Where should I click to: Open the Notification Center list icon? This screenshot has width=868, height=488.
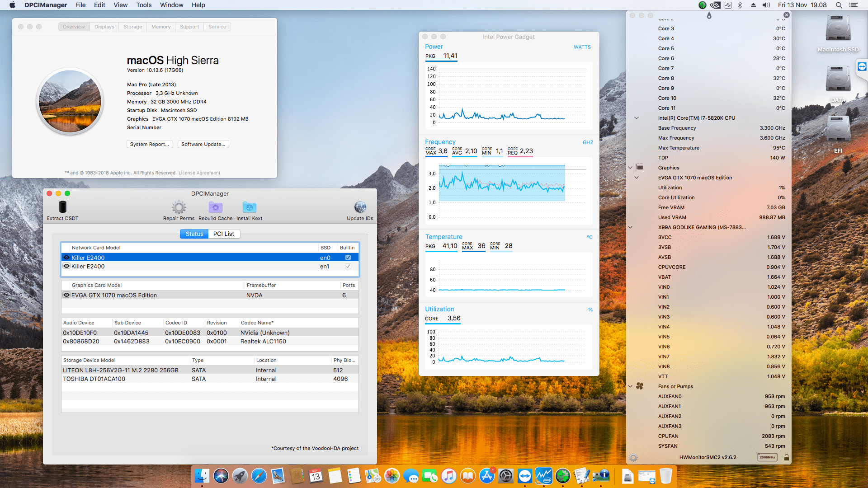(854, 5)
